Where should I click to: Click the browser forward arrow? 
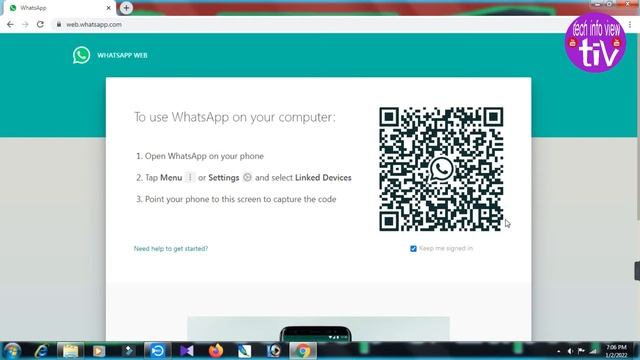pos(25,24)
